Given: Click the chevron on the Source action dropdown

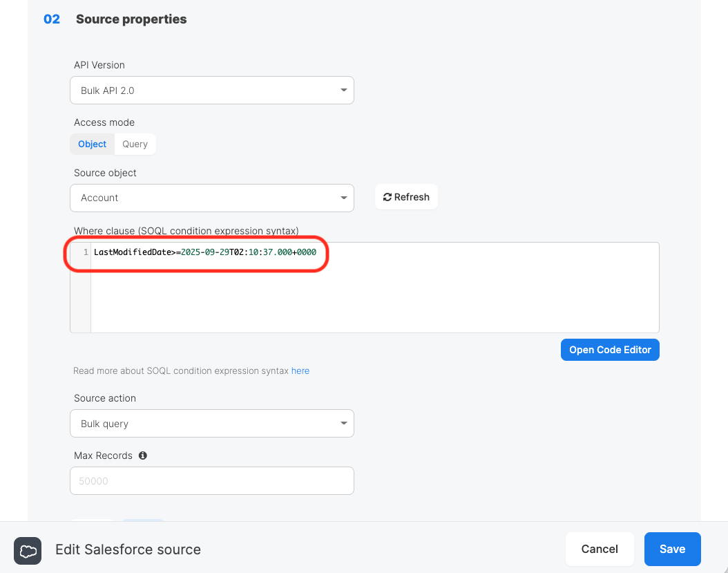Looking at the screenshot, I should point(343,423).
